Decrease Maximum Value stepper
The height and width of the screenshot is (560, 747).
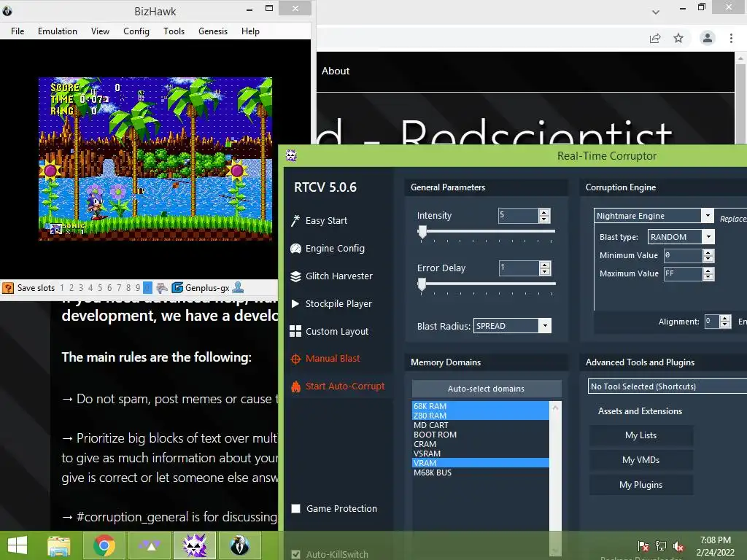tap(708, 276)
